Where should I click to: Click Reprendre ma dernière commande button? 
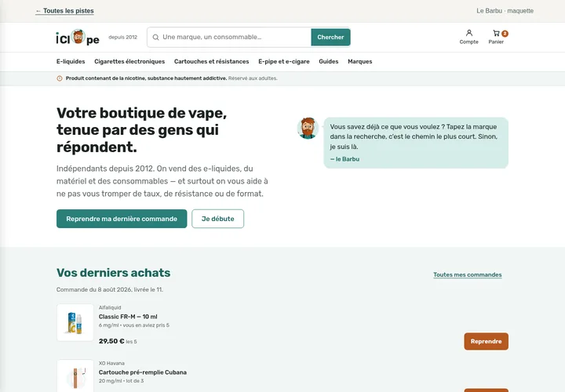tap(122, 219)
